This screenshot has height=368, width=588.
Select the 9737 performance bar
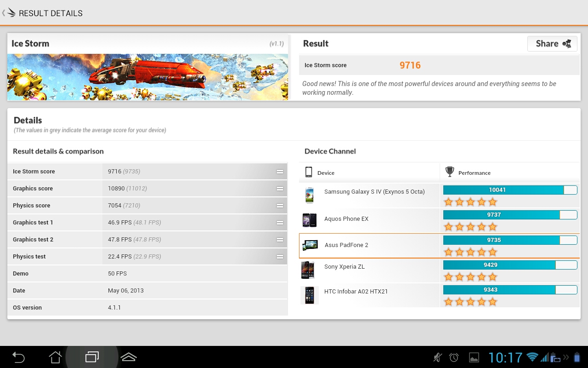coord(510,215)
